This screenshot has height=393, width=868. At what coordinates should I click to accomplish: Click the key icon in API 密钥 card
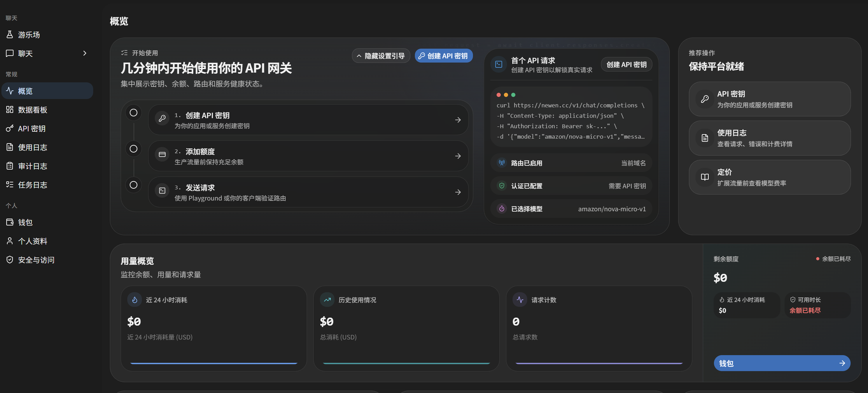tap(705, 99)
